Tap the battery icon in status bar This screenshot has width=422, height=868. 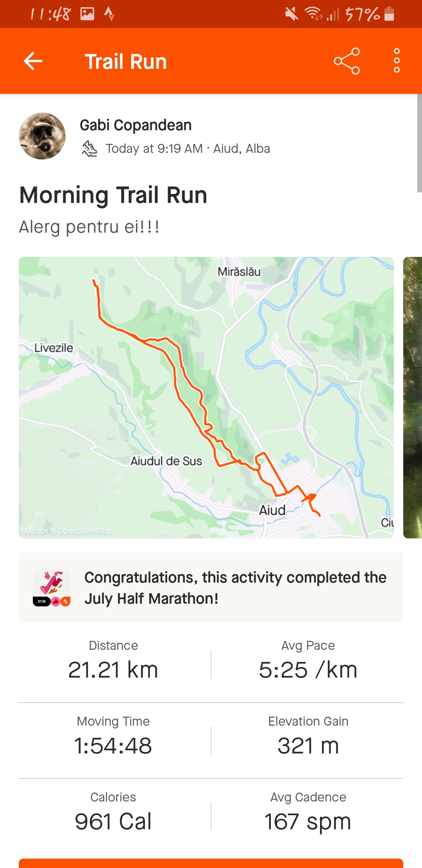tap(389, 14)
